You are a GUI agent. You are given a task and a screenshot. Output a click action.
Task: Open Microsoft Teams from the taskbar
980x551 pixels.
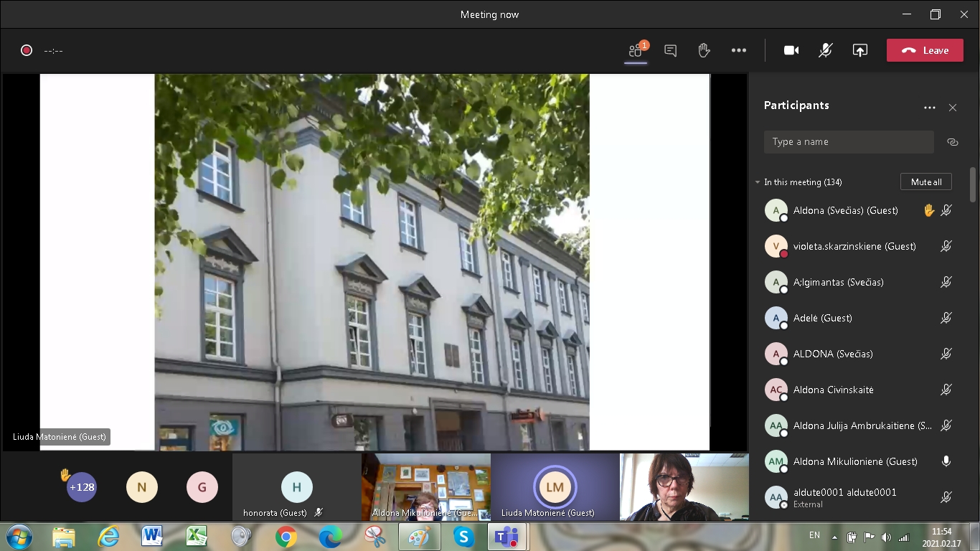507,536
